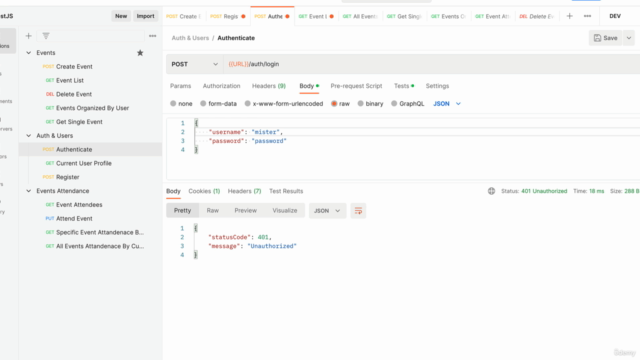
Task: Open the Save options arrow
Action: [629, 38]
